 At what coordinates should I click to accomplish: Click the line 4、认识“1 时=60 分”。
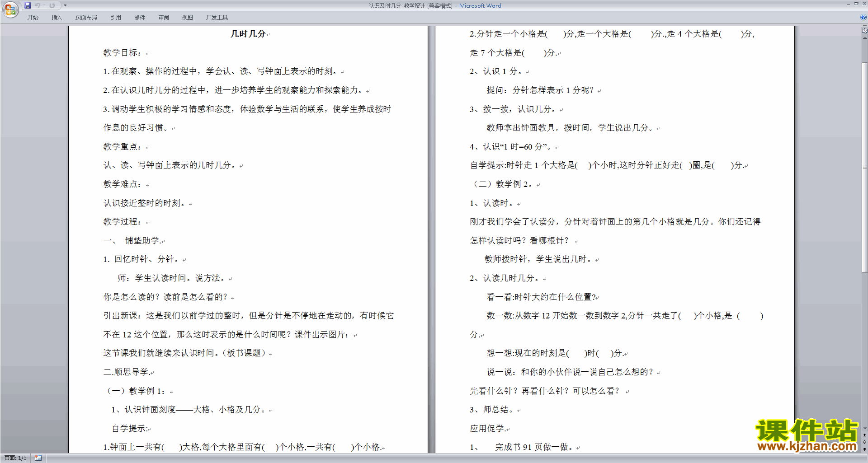coord(511,147)
